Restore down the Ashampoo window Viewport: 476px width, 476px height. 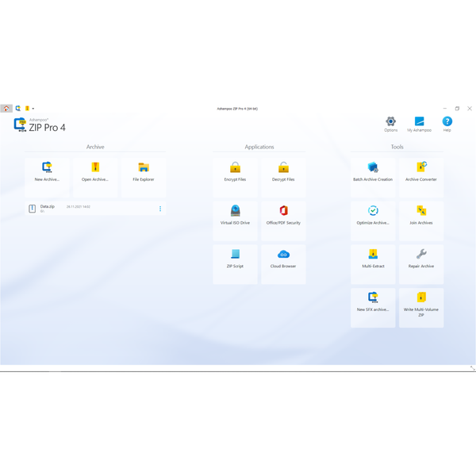tap(457, 109)
